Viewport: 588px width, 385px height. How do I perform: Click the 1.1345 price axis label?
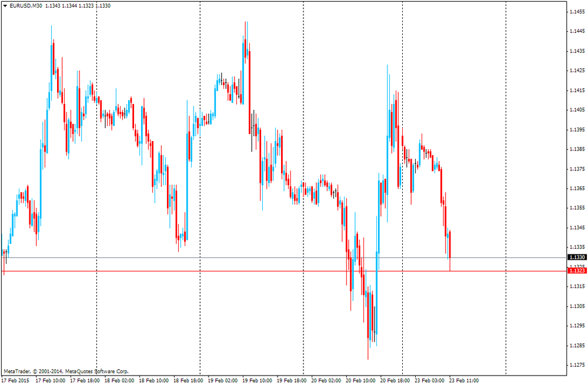coord(577,227)
